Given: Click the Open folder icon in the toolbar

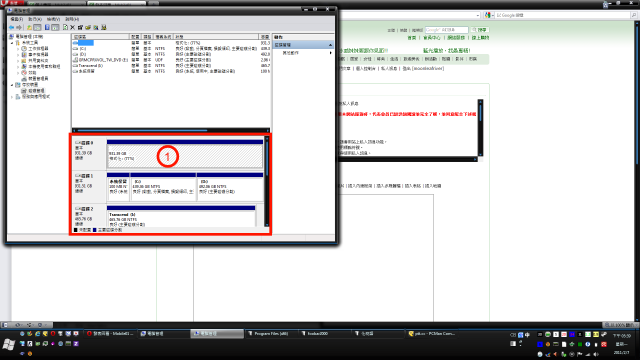Looking at the screenshot, I should (x=88, y=27).
